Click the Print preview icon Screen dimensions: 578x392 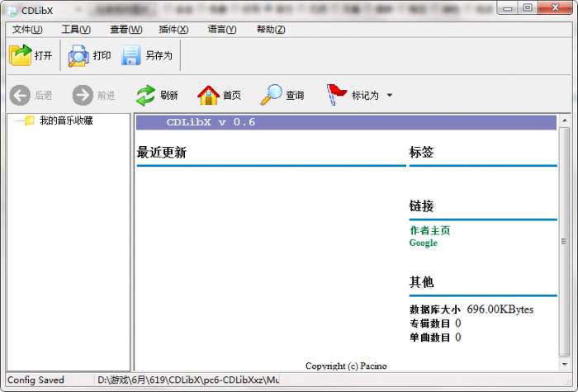(x=78, y=55)
